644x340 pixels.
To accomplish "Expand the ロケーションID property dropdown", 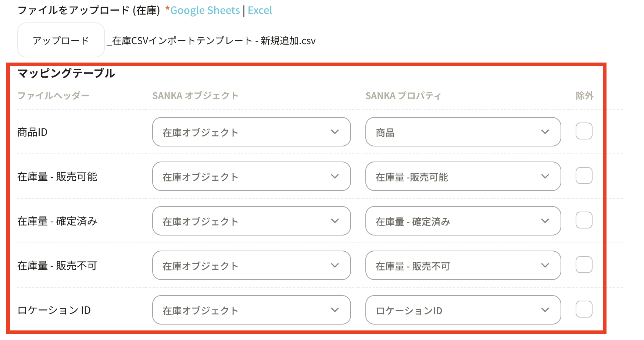I will click(463, 310).
